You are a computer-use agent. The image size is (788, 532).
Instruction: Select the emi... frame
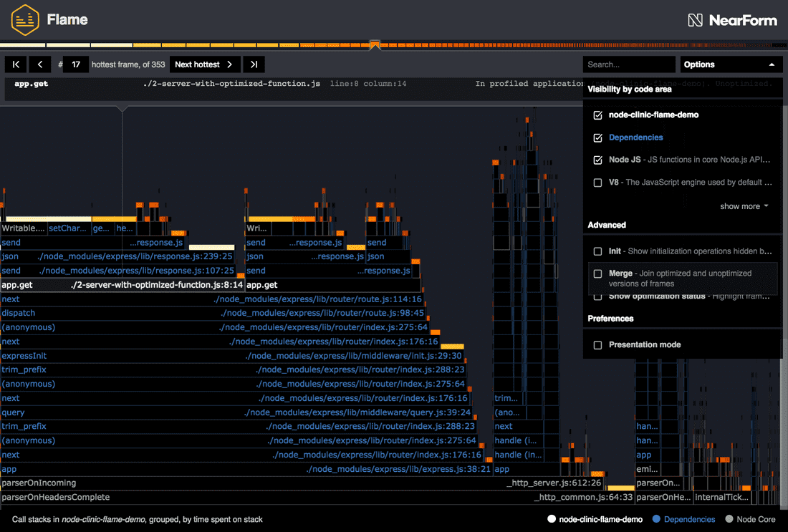tap(648, 469)
